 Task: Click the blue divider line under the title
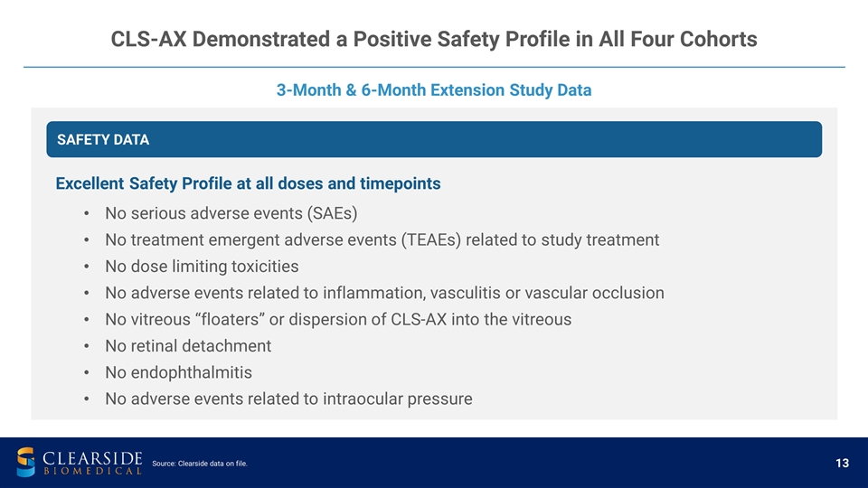tap(434, 67)
